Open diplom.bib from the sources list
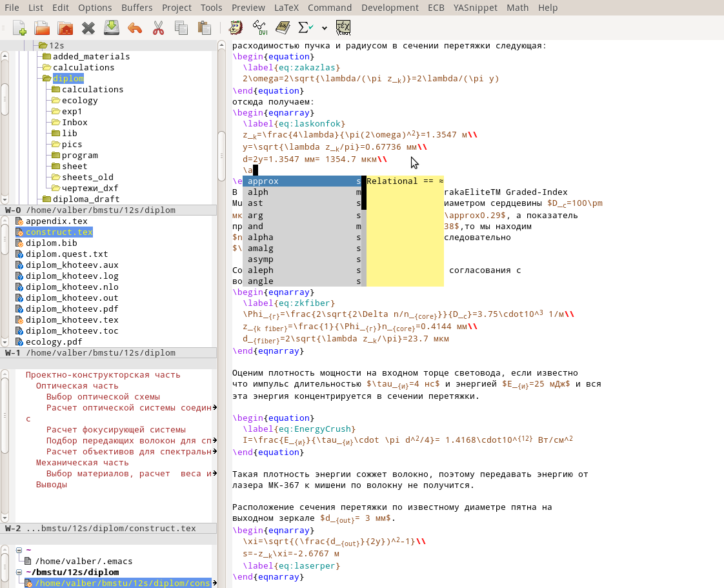Image resolution: width=724 pixels, height=588 pixels. [x=50, y=243]
